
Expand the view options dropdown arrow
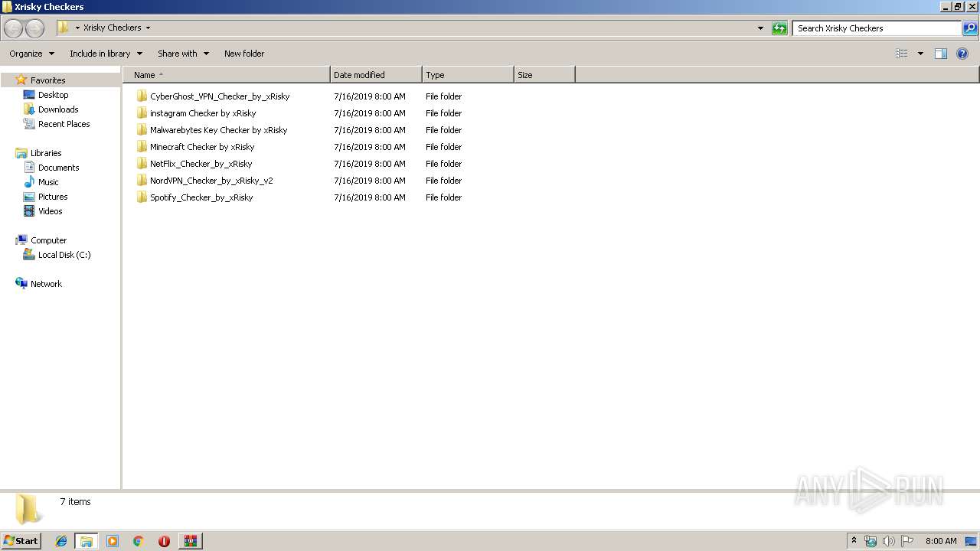coord(920,54)
